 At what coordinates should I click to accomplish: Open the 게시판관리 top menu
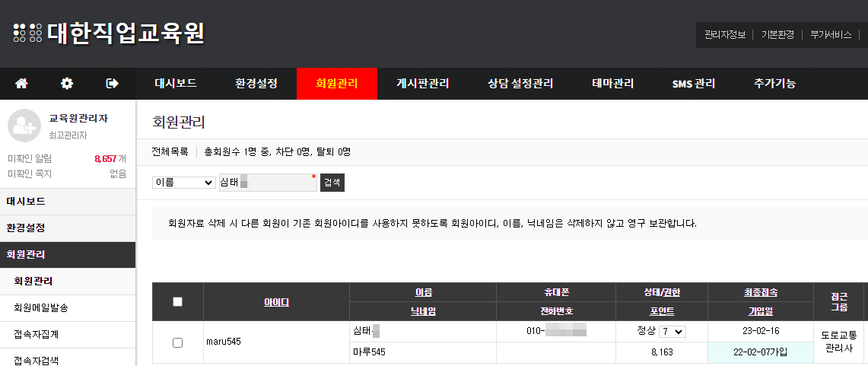[x=422, y=84]
